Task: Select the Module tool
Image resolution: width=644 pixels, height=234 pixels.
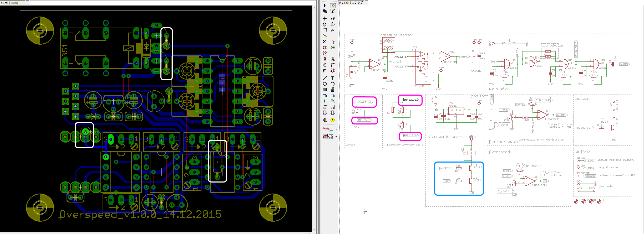Action: pyautogui.click(x=325, y=113)
